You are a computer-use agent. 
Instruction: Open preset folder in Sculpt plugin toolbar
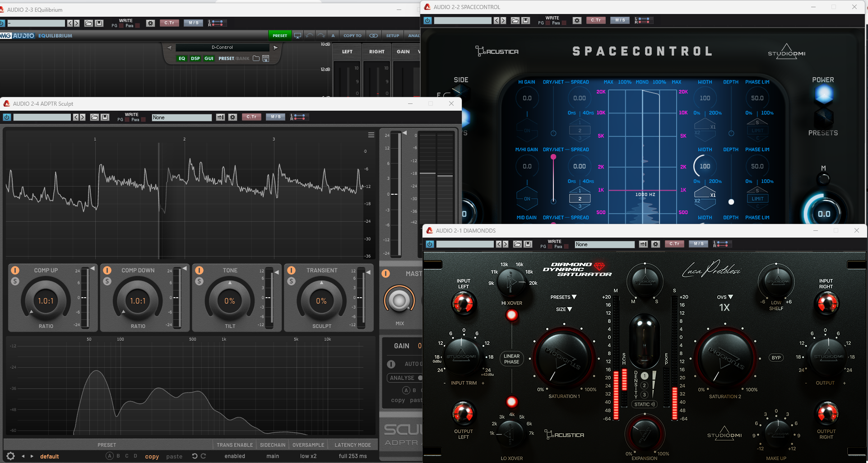(94, 117)
